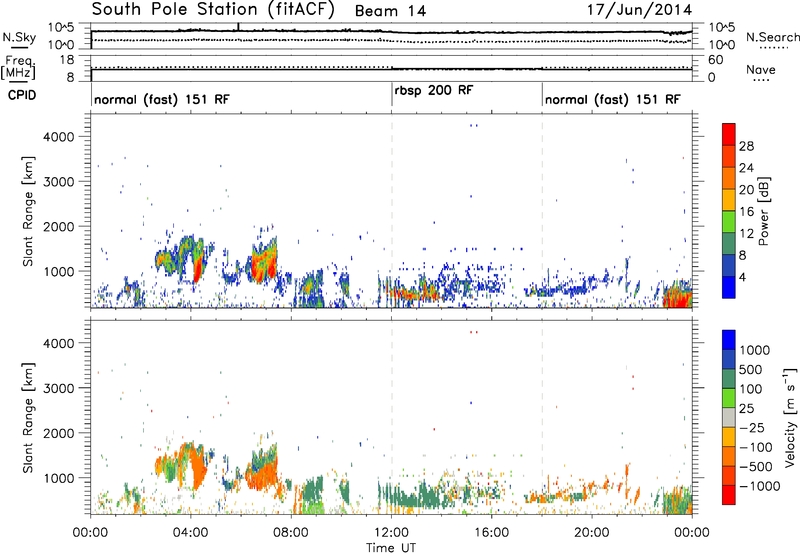Click the '04:00' time tick label

pyautogui.click(x=190, y=533)
